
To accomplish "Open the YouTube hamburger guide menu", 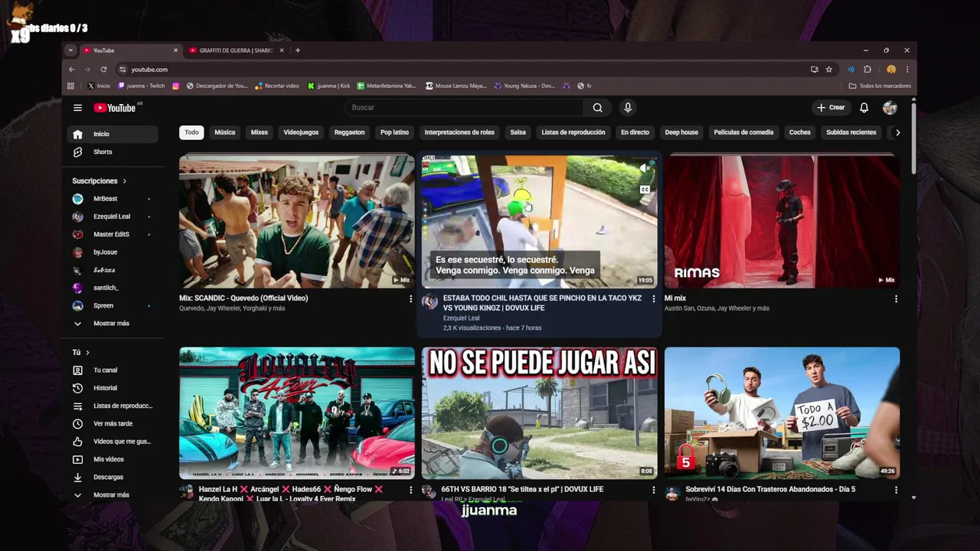I will (77, 108).
